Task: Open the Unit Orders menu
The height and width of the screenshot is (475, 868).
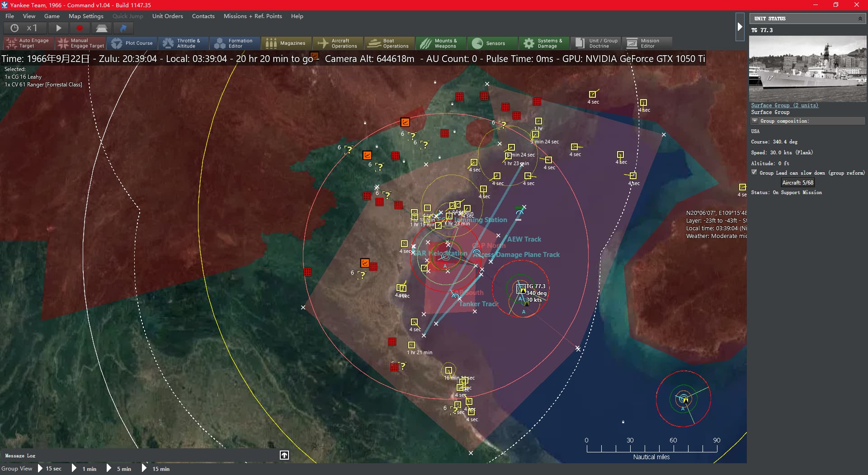Action: pos(168,16)
